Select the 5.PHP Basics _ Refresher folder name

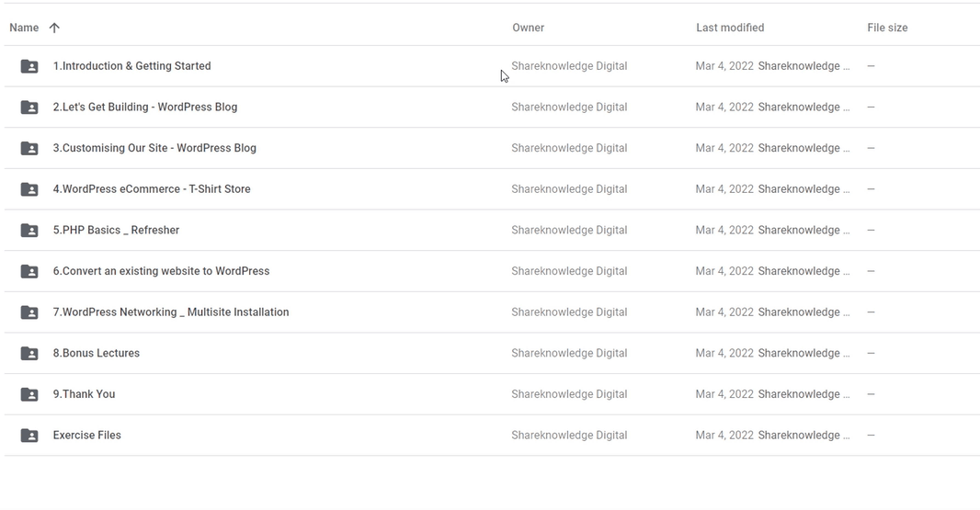click(x=116, y=230)
